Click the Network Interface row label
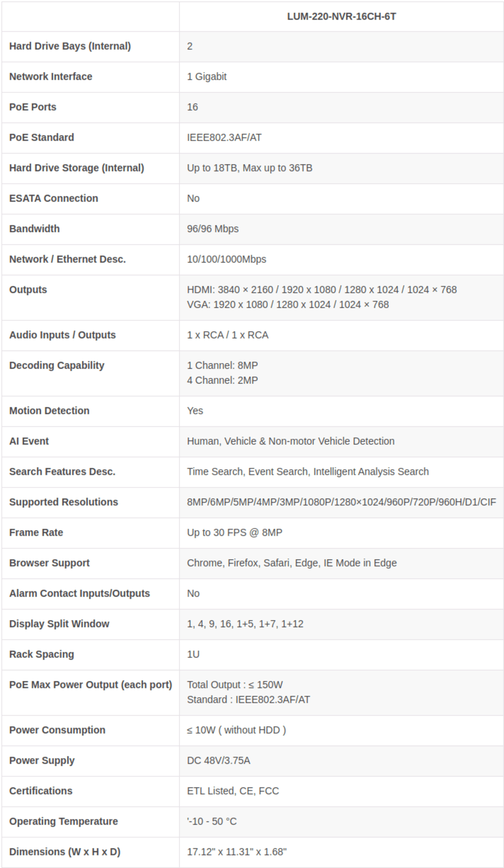Viewport: 504px width, 868px height. click(51, 77)
